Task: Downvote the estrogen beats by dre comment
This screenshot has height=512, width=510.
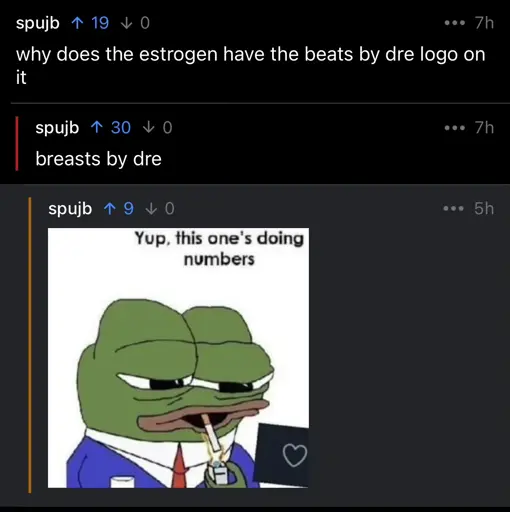Action: [x=126, y=23]
